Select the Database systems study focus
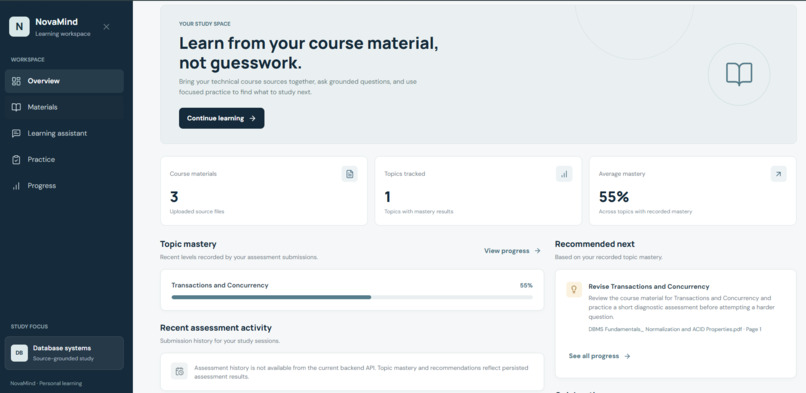 coord(64,353)
